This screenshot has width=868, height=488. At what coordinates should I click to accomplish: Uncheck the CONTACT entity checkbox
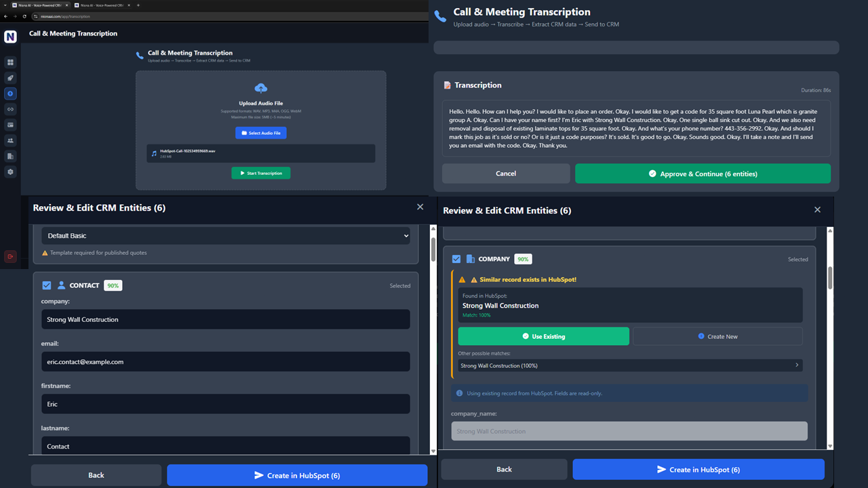[47, 285]
